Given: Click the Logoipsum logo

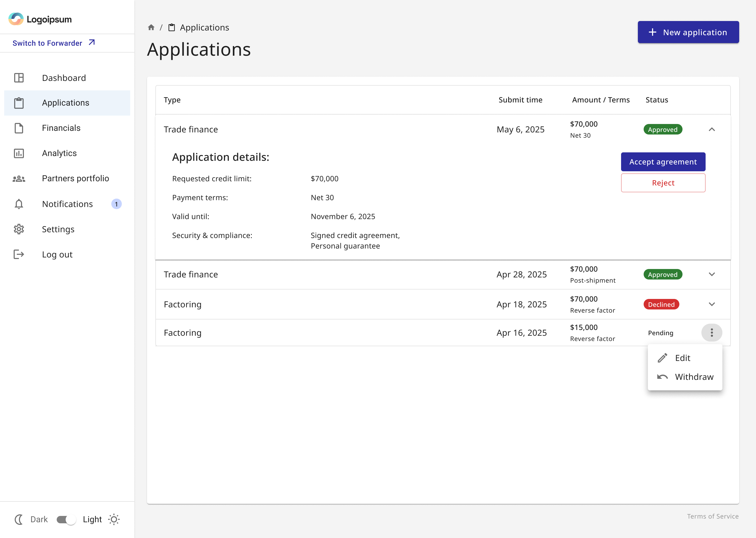Looking at the screenshot, I should click(40, 19).
